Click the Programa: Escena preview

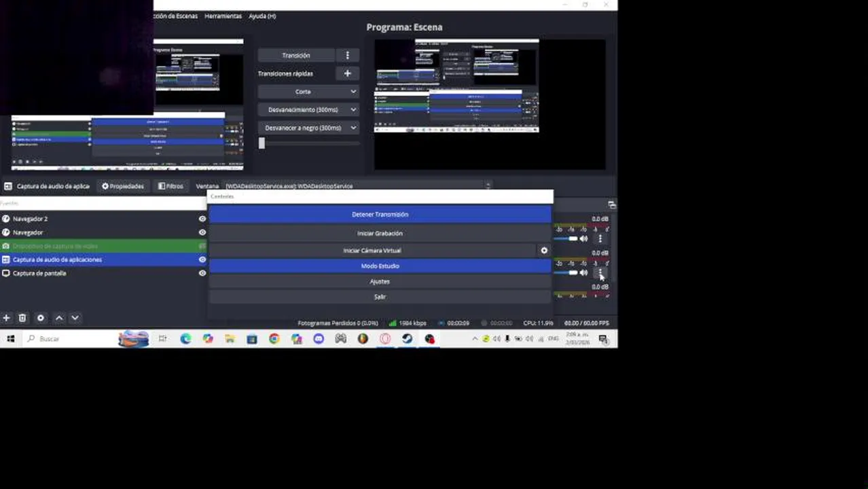pos(490,104)
